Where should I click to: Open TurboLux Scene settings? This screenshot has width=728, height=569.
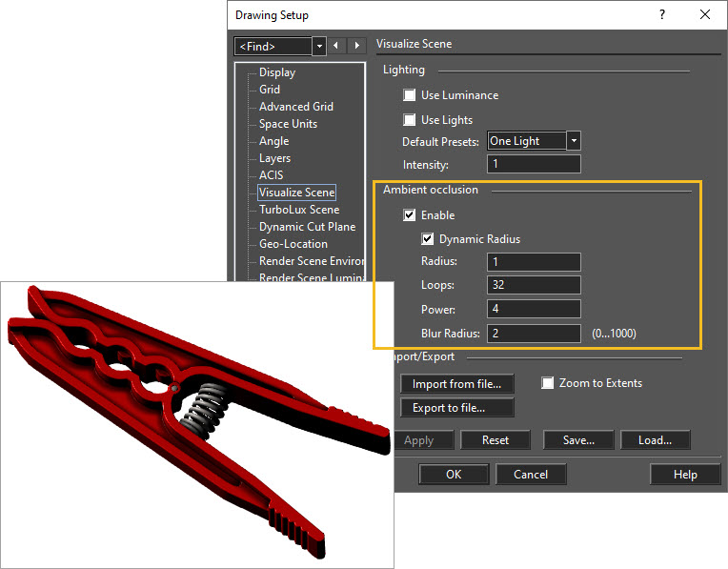299,210
